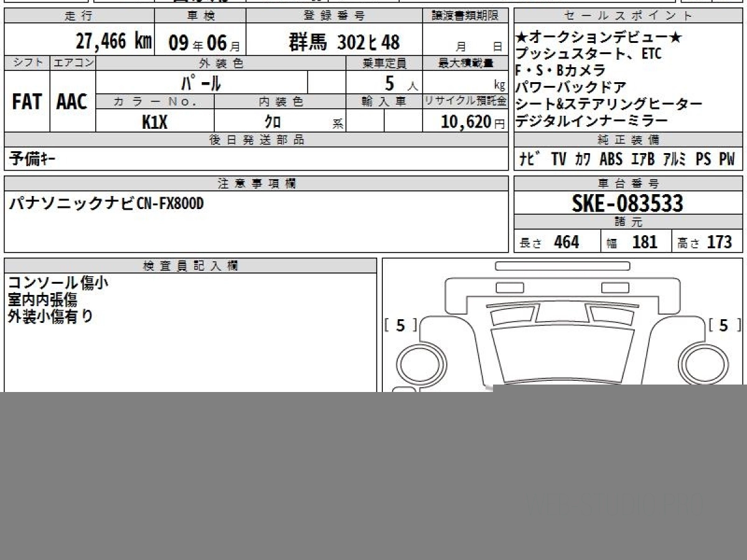Click the カワ leather equipment code
This screenshot has width=747, height=560.
[583, 159]
